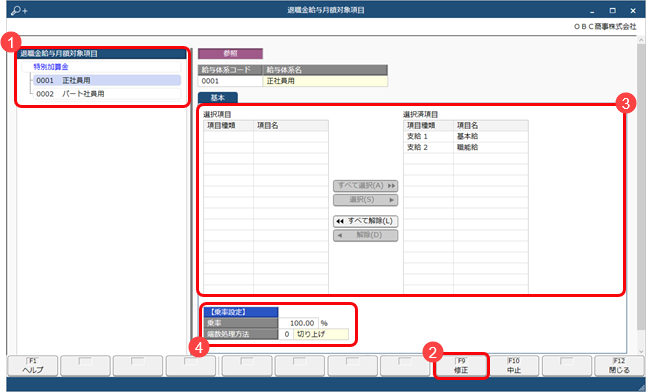Click the 給与体系名 field showing 正社員用
Screen dimensions: 646x392
pos(325,81)
